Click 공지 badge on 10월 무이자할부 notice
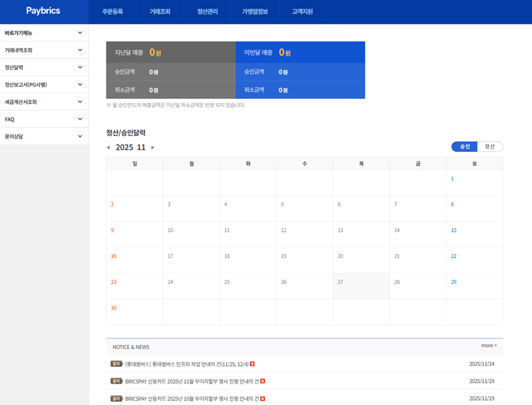The width and height of the screenshot is (532, 405). 116,399
